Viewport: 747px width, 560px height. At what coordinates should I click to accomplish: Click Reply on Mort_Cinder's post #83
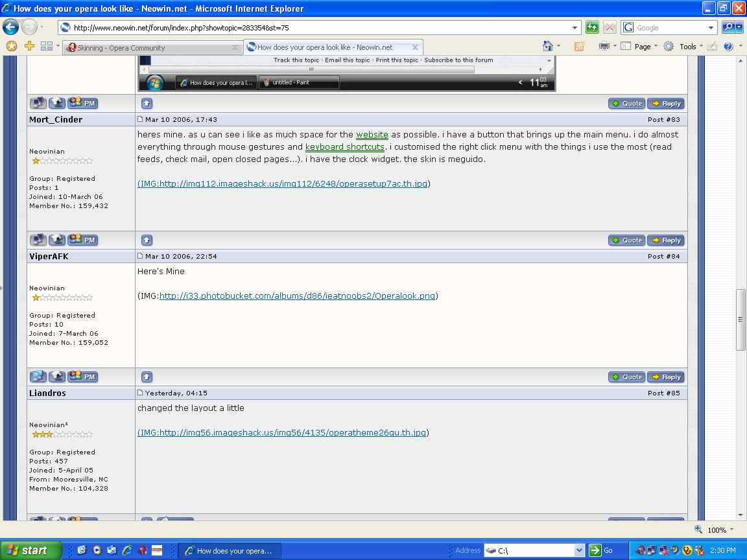pyautogui.click(x=665, y=240)
